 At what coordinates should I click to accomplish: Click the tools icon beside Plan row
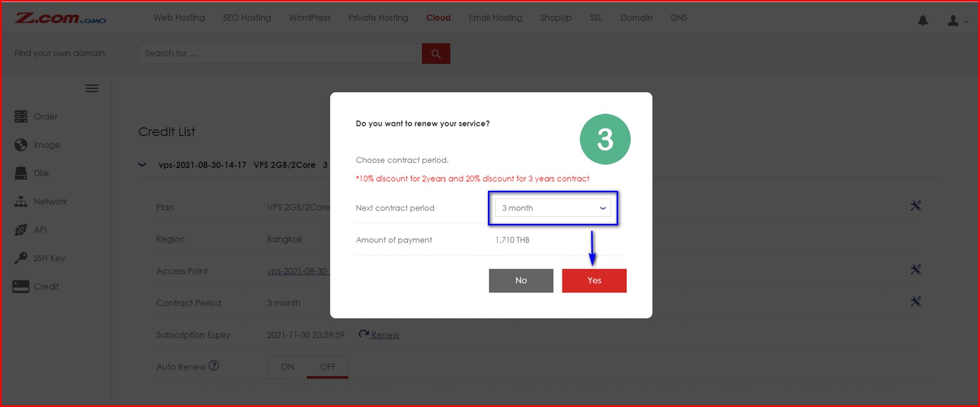point(916,206)
